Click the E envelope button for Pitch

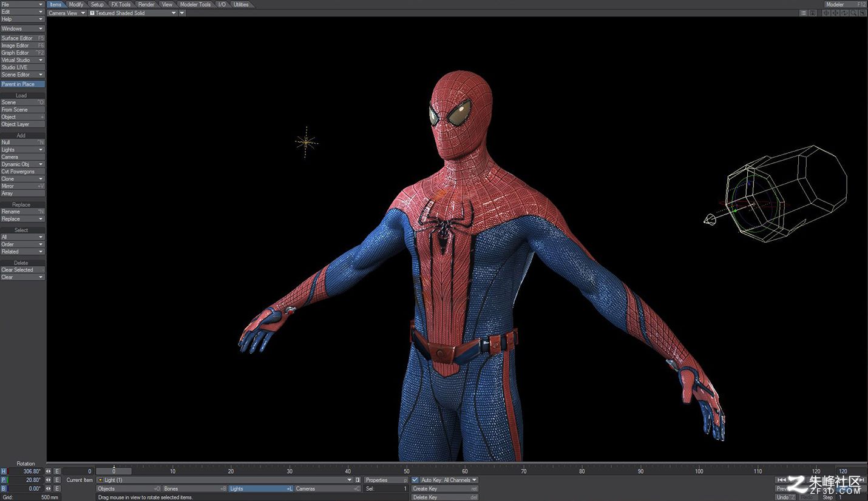(x=57, y=480)
